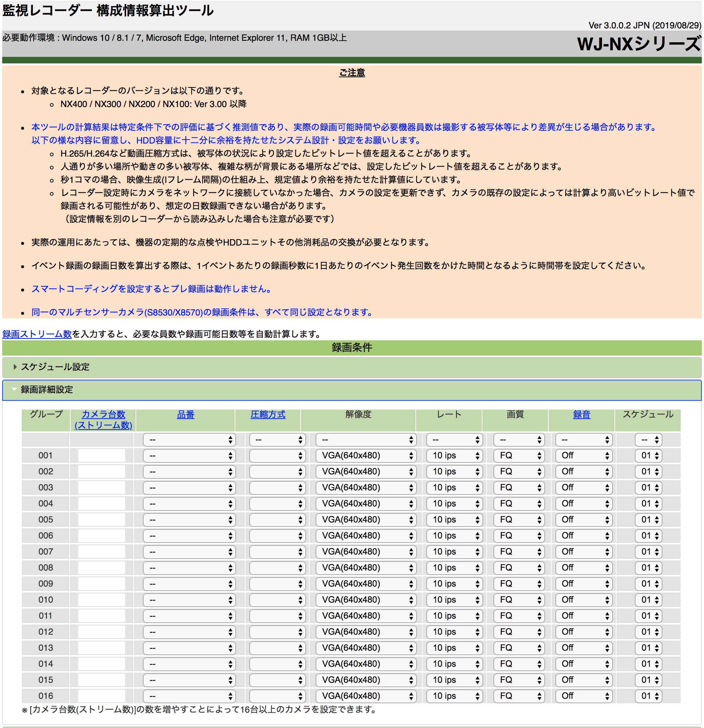
Task: Open the resolution dropdown for group 001
Action: pyautogui.click(x=365, y=456)
